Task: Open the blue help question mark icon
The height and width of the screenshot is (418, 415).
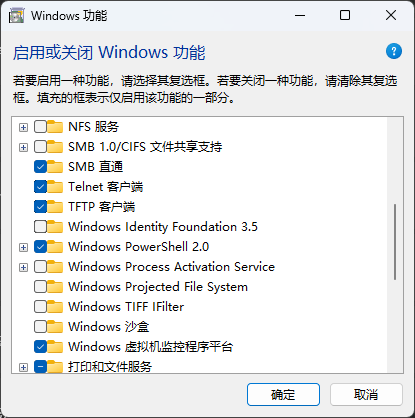Action: tap(394, 51)
